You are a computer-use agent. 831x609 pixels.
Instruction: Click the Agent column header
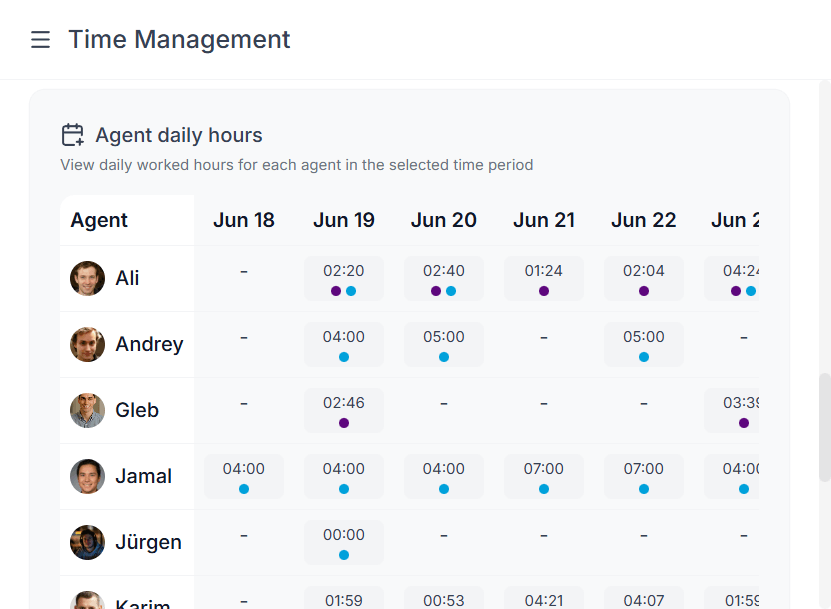point(99,220)
